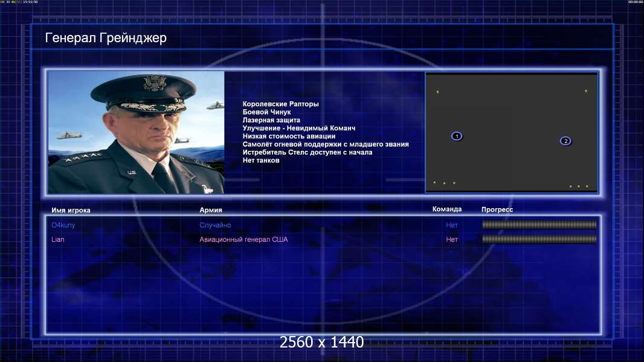The height and width of the screenshot is (362, 644).
Task: Click the clock readout in top-left overlay
Action: click(30, 2)
